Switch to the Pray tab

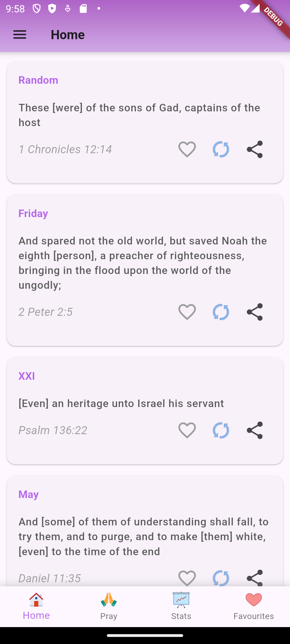pyautogui.click(x=109, y=606)
